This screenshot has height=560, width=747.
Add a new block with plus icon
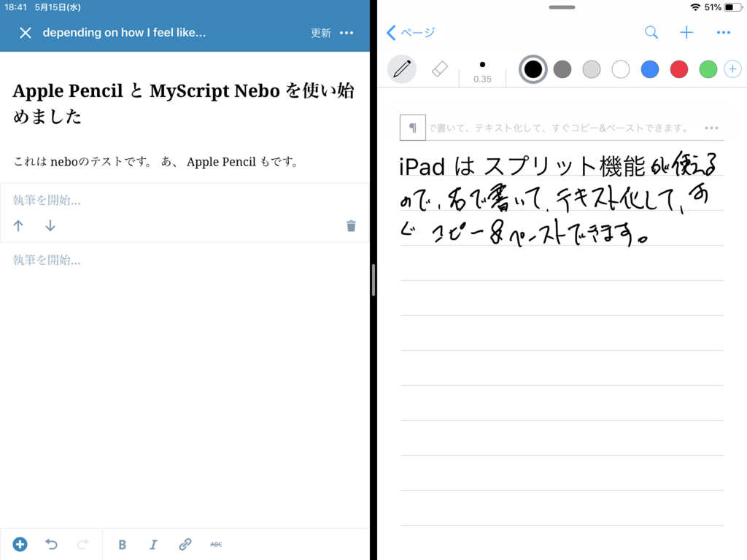click(x=20, y=544)
